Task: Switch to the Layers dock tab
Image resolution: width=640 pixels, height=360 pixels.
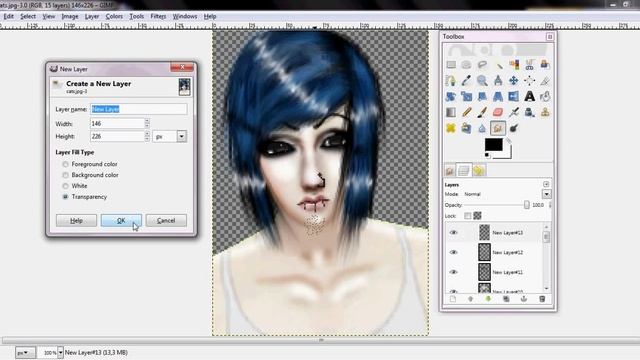Action: (x=464, y=170)
